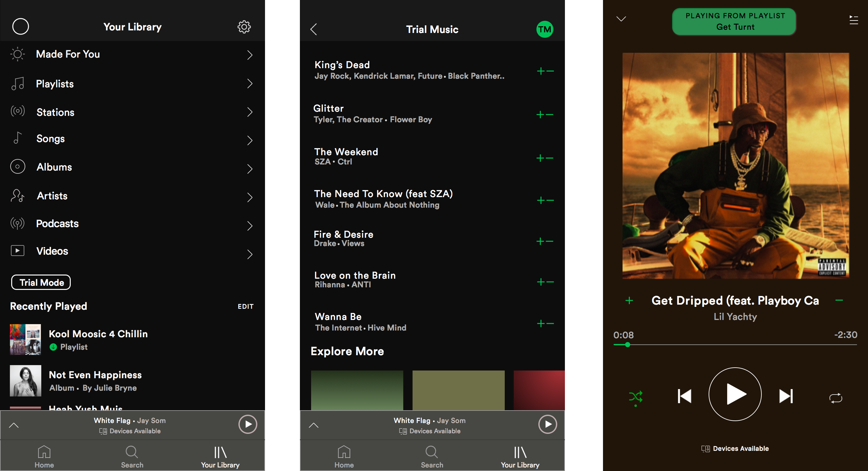This screenshot has height=471, width=868.
Task: Tap the Lil Yachty album artwork
Action: click(735, 166)
